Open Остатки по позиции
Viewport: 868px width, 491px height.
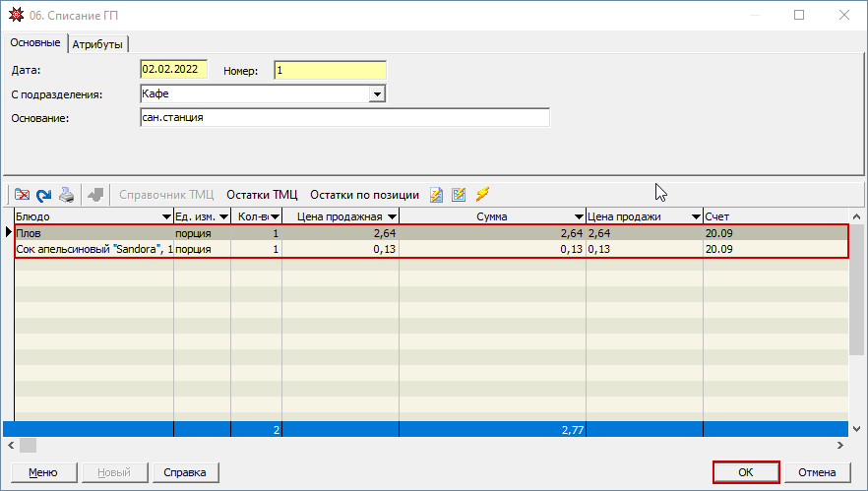click(364, 195)
